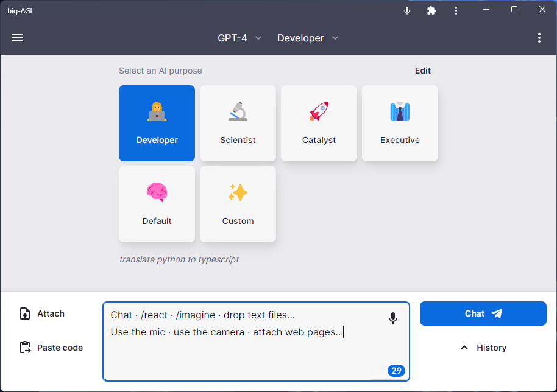This screenshot has height=392, width=557.
Task: Open the extensions puzzle icon
Action: pyautogui.click(x=431, y=10)
